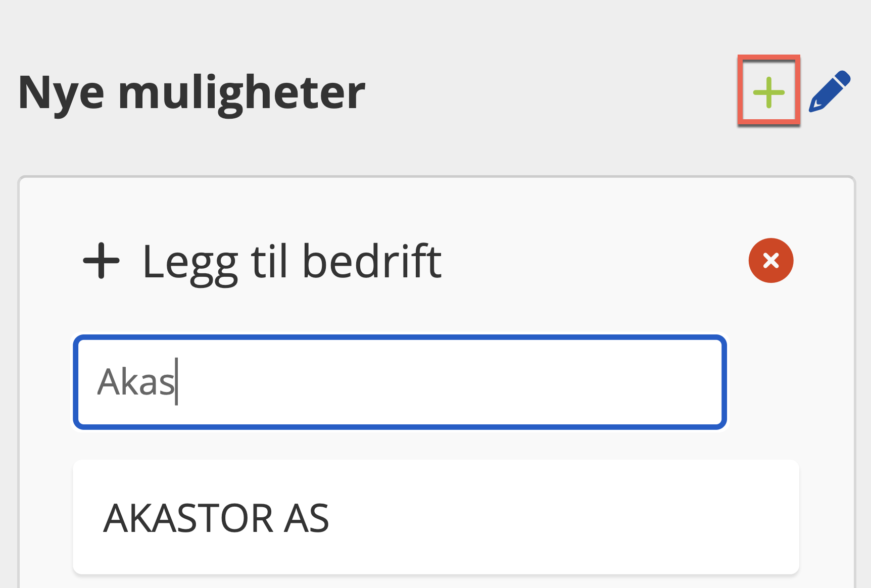Focus the company search field containing Akas

(x=399, y=382)
